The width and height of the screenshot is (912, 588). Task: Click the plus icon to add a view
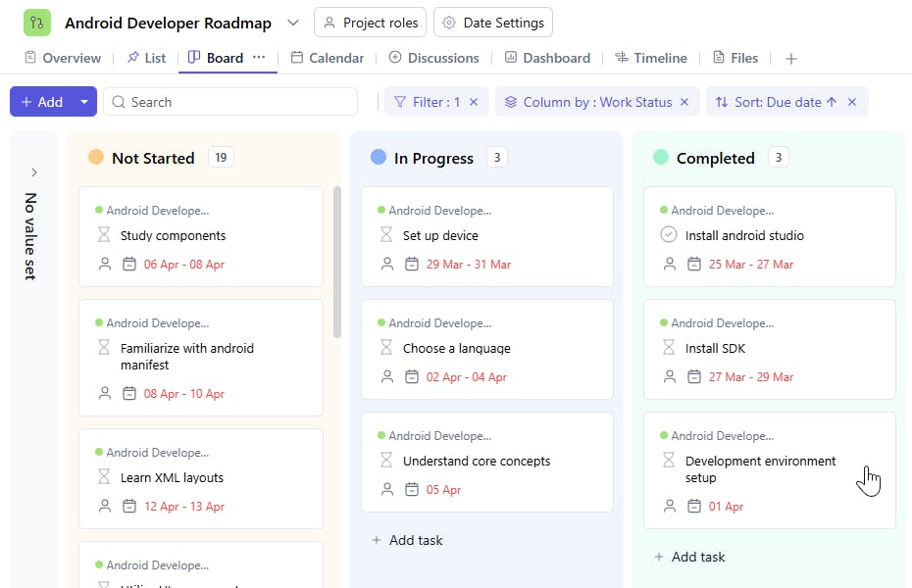[x=791, y=59]
